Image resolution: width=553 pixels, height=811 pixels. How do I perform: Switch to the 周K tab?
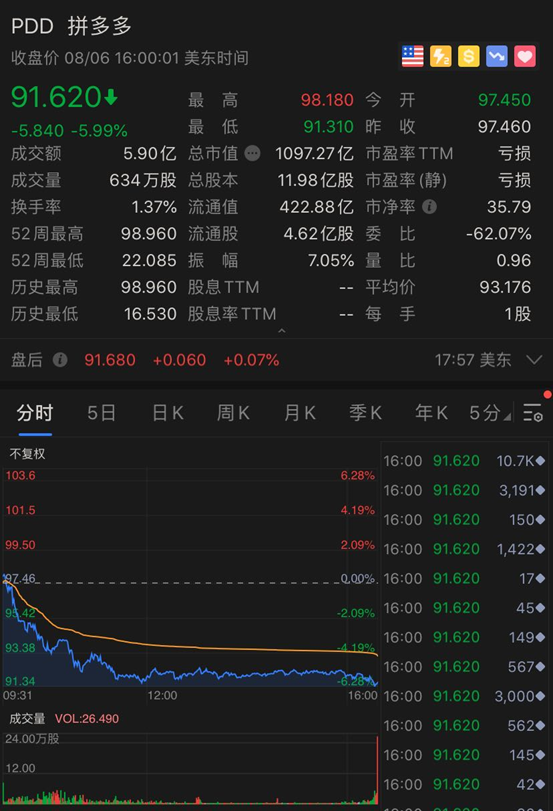coord(233,413)
